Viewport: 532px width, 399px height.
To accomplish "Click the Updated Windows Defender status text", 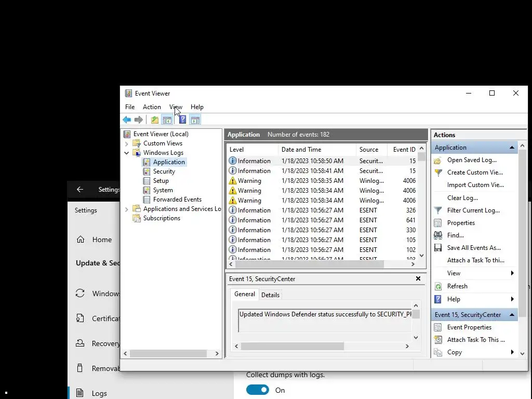I will pos(325,314).
